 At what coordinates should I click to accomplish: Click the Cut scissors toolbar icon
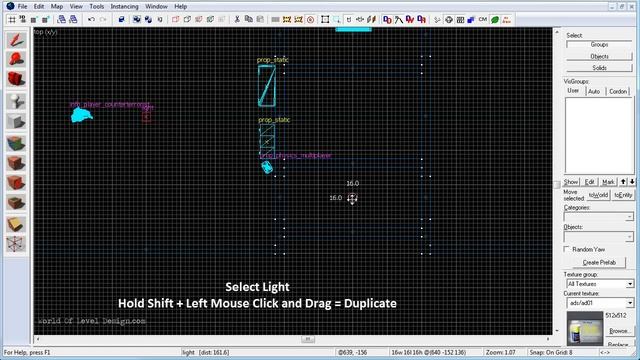tap(237, 19)
